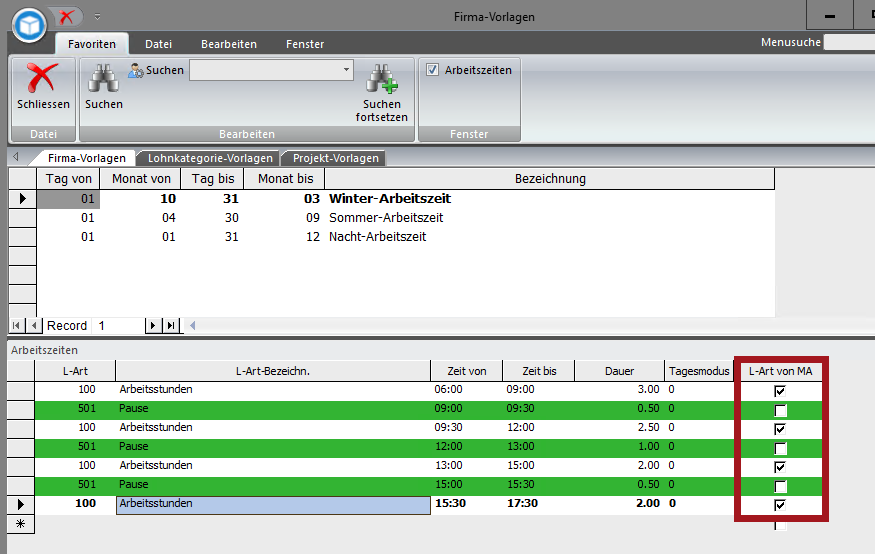Screen dimensions: 875x554
Task: Click the Tag bis column header
Action: coord(213,179)
